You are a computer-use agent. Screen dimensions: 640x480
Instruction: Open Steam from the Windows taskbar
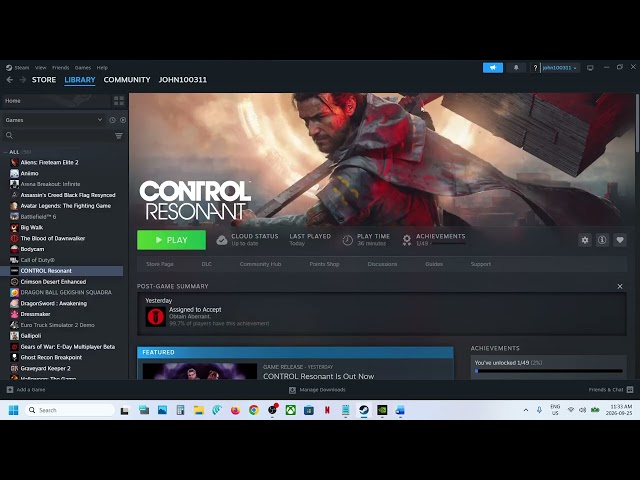(364, 410)
